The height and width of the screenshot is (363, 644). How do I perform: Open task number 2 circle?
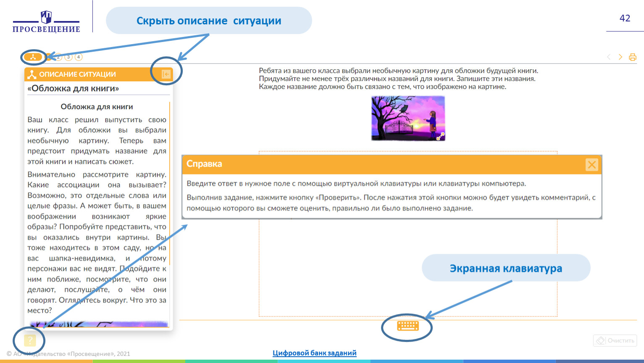(x=59, y=57)
